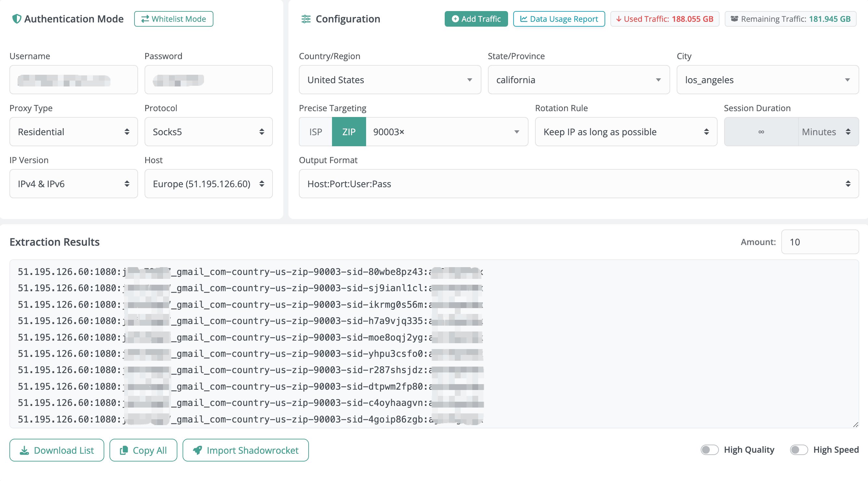Open the Output Format dropdown
The width and height of the screenshot is (868, 481).
[x=579, y=184]
